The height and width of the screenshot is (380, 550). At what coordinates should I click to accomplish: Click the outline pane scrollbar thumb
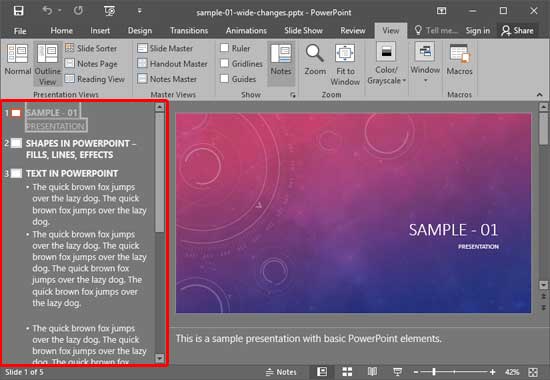tap(160, 172)
